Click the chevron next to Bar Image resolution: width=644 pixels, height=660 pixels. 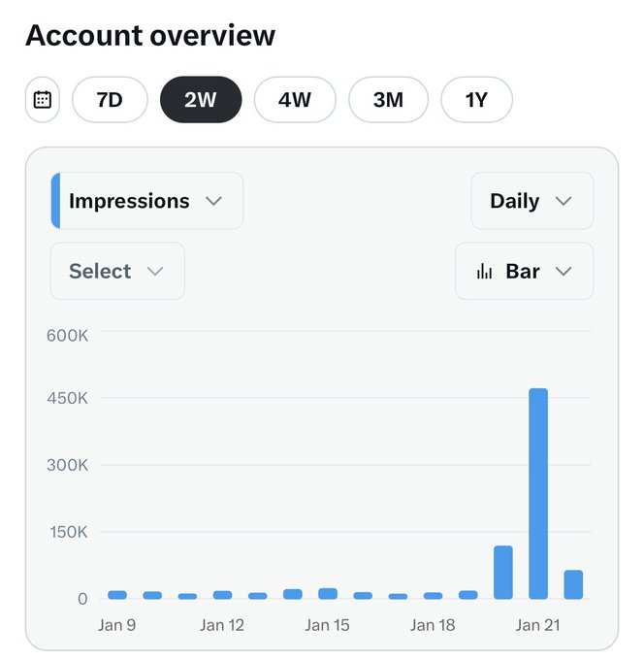564,271
